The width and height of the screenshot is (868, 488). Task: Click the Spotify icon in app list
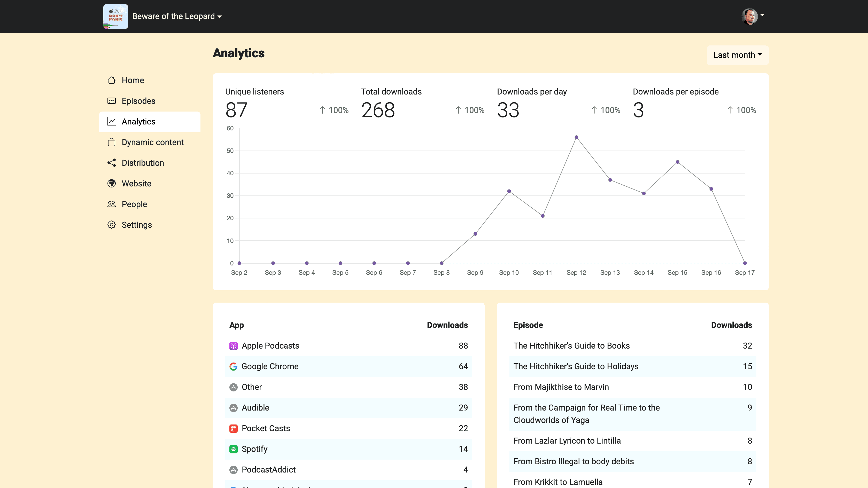click(x=234, y=449)
